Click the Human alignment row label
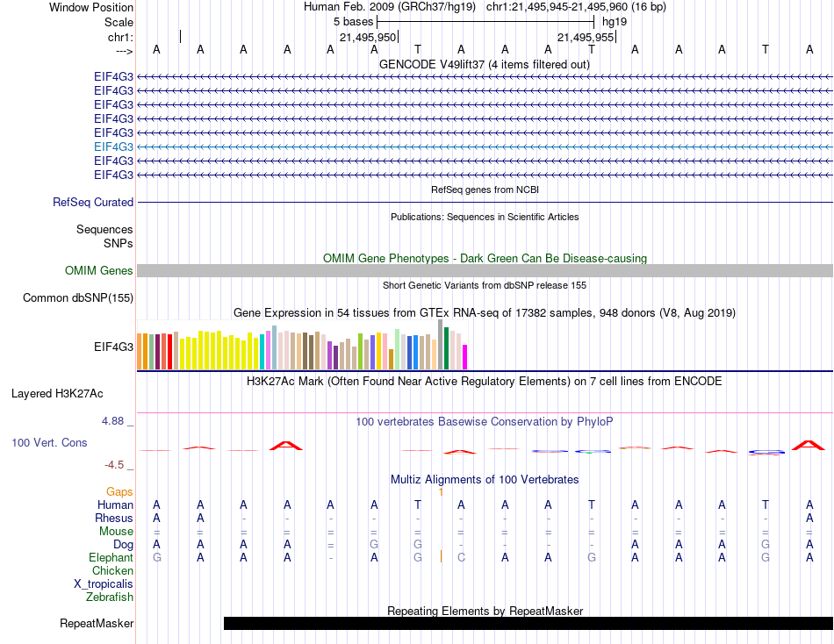Screen dimensions: 834x644 115,504
